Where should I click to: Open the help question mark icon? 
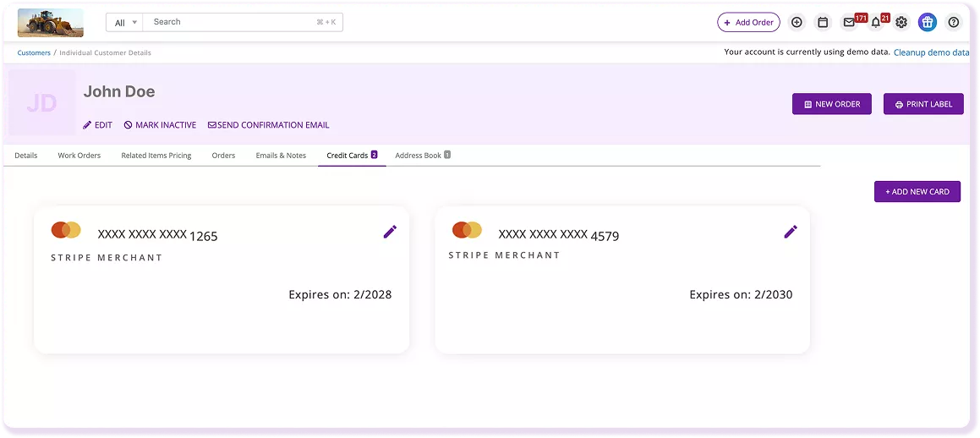(x=953, y=23)
